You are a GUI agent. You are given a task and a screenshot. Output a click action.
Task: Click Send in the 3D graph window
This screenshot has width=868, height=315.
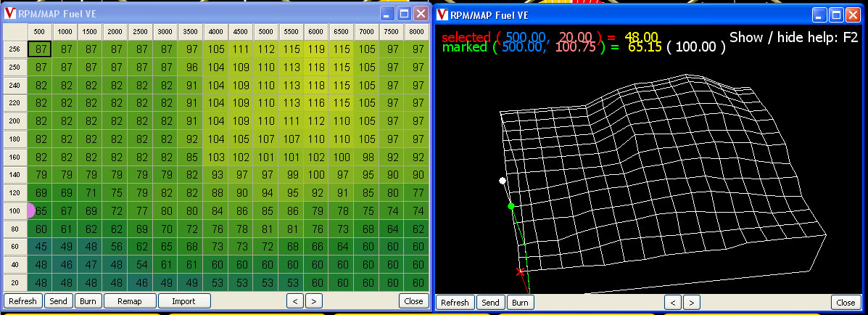click(490, 303)
